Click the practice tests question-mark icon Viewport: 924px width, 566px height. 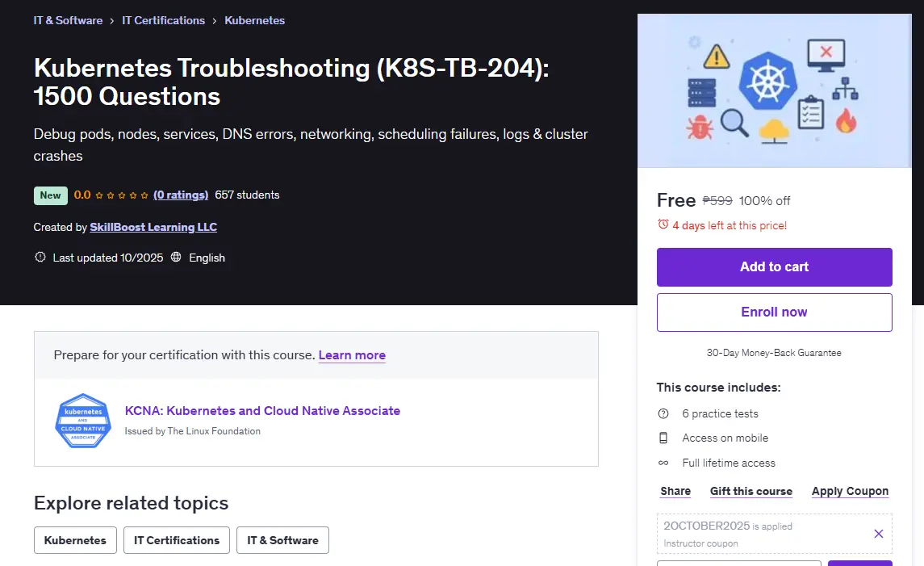(x=663, y=414)
